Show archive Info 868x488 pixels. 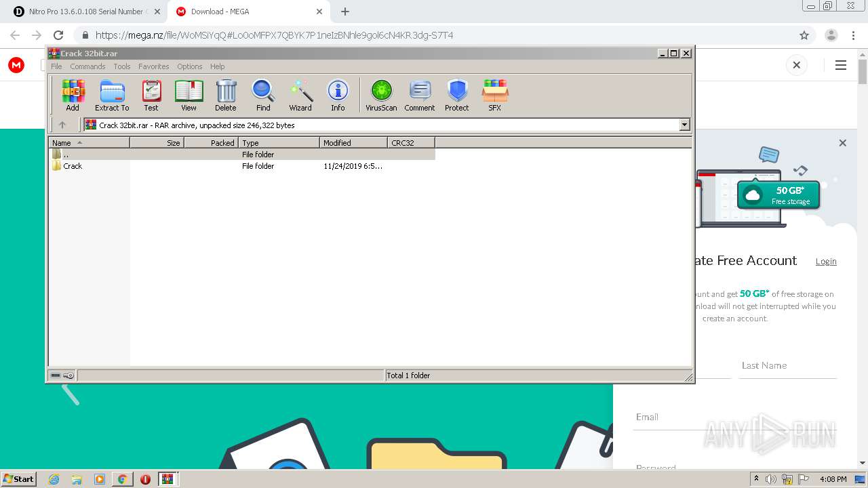click(338, 95)
